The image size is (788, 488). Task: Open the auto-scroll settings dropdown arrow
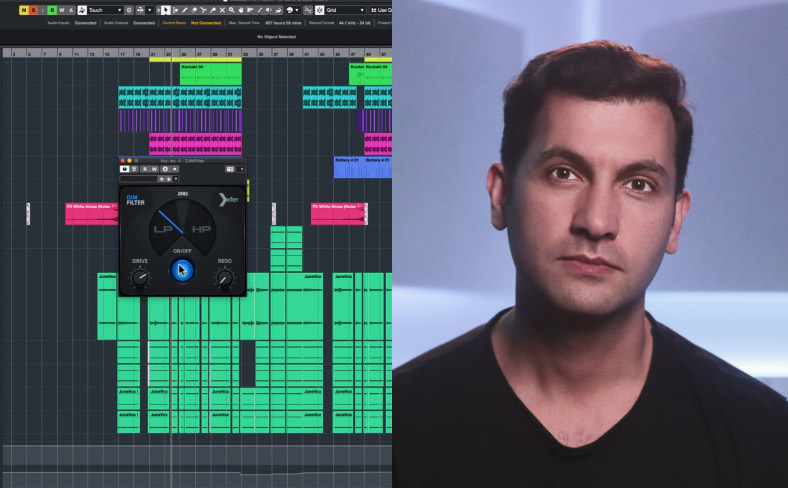pyautogui.click(x=150, y=10)
